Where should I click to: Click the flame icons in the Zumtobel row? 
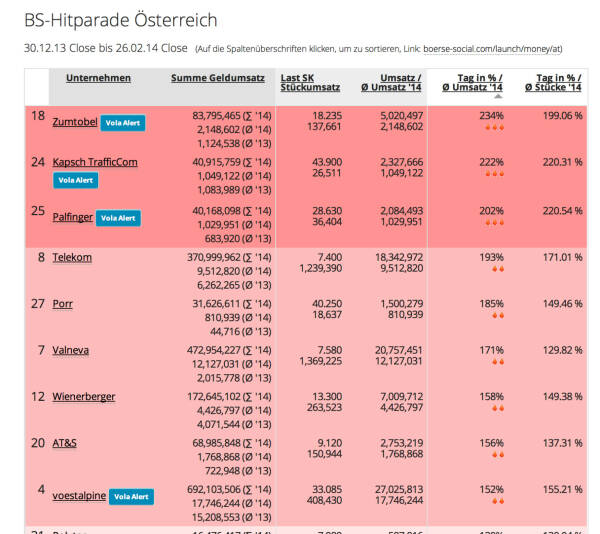click(x=497, y=128)
